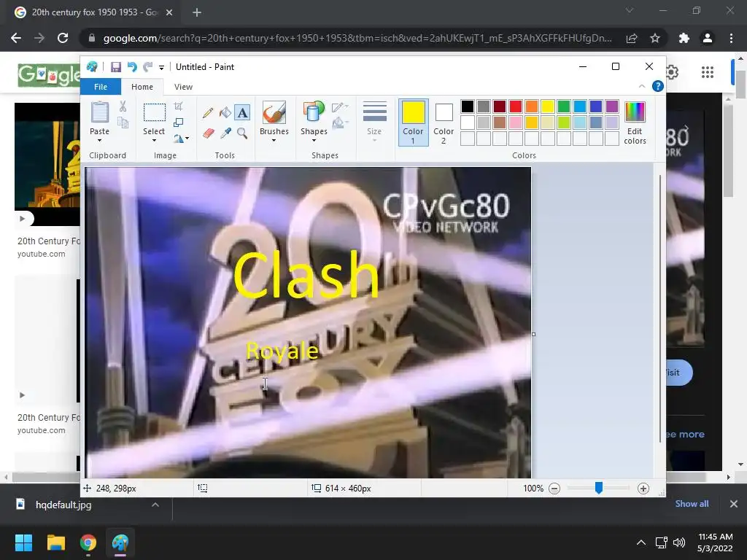Pick the purple color swatch

(612, 106)
